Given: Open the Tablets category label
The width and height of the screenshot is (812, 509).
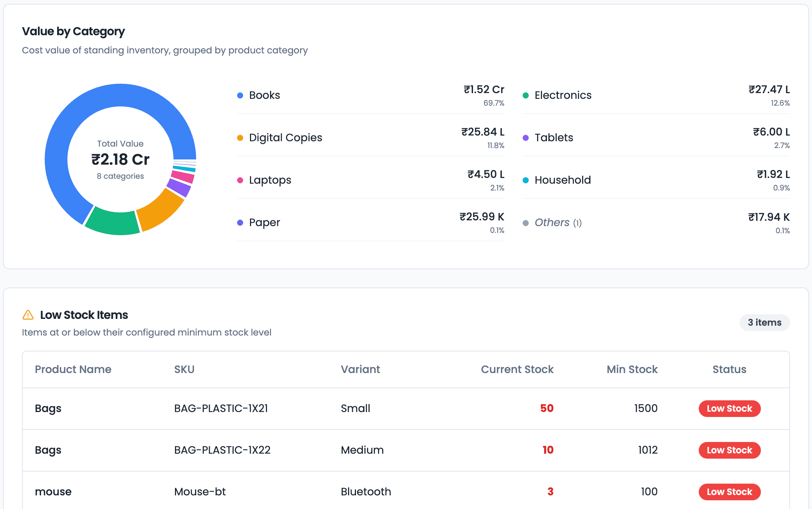Looking at the screenshot, I should [x=554, y=138].
